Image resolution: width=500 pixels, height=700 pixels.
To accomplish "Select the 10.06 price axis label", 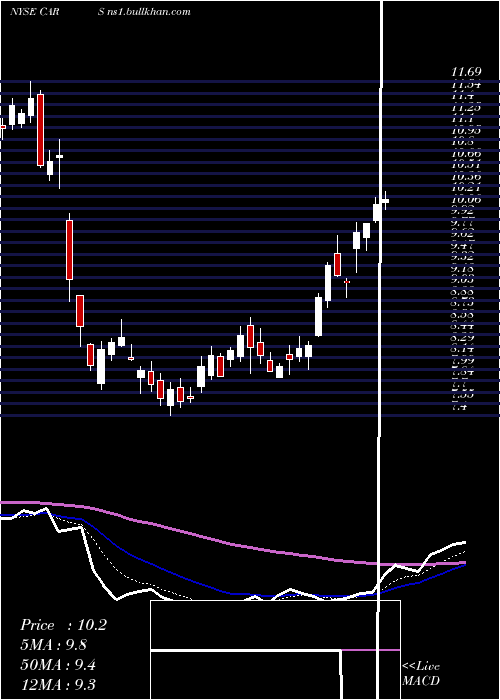I will [x=466, y=200].
